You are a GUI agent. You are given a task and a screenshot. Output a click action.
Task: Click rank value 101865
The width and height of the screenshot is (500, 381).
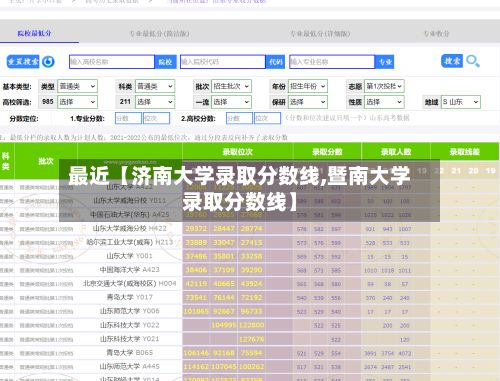pos(196,312)
